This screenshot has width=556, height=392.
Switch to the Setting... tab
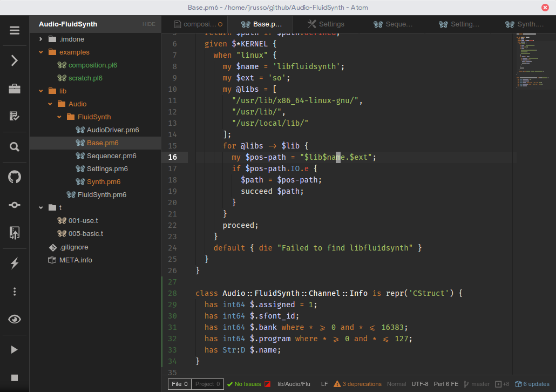tap(458, 24)
